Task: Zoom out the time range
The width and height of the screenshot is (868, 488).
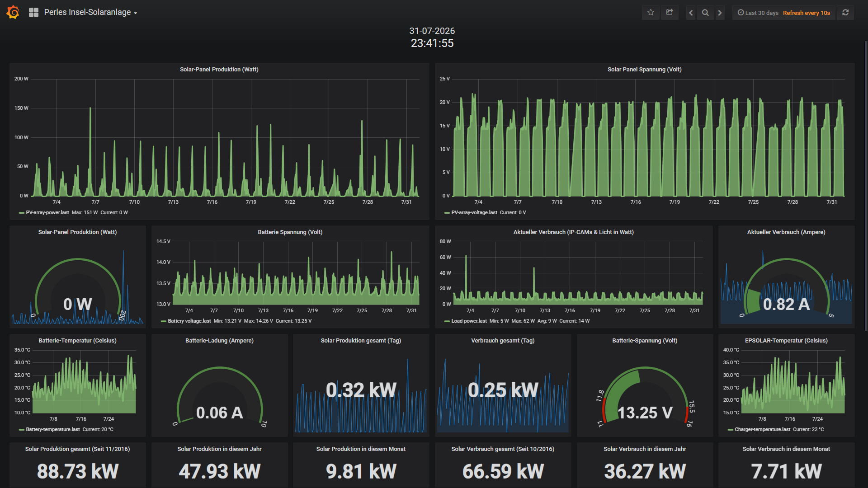Action: (x=705, y=13)
